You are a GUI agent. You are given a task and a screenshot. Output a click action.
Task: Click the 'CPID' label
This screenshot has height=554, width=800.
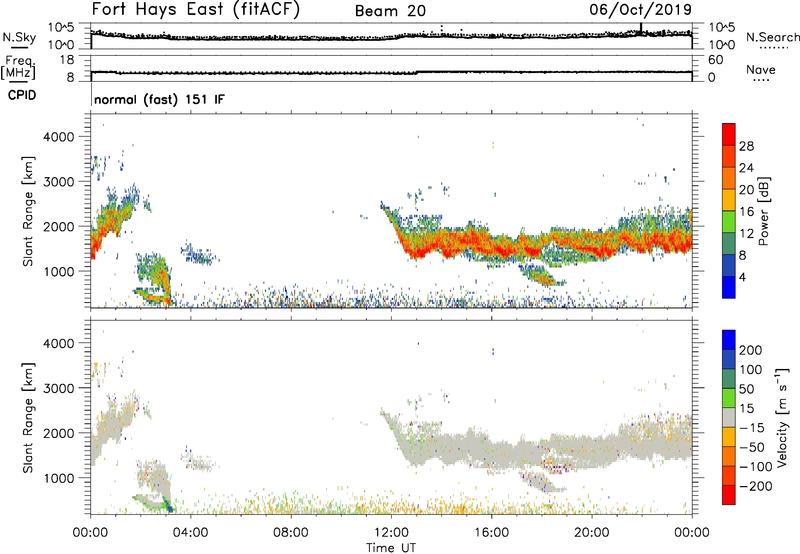pos(22,95)
